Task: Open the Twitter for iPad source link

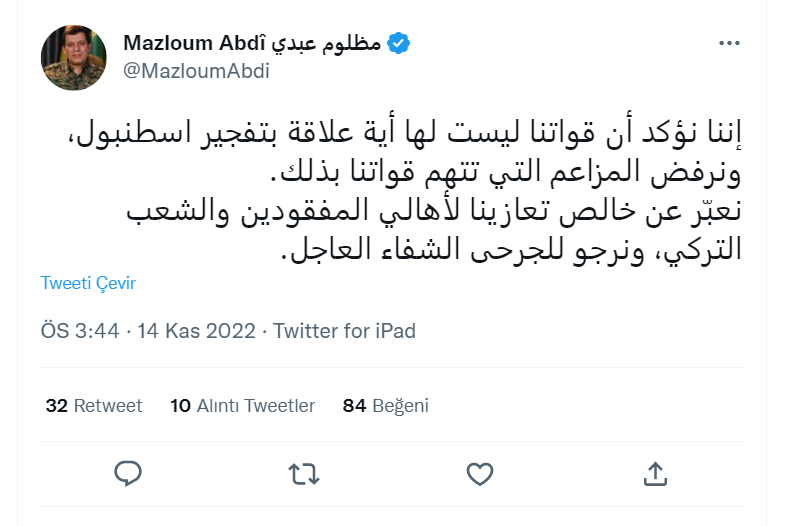Action: pos(344,331)
